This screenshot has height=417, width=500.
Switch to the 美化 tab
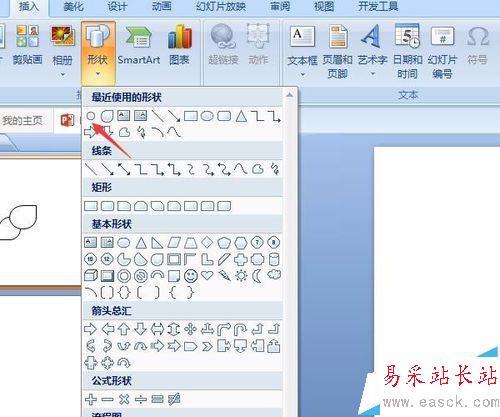coord(73,7)
